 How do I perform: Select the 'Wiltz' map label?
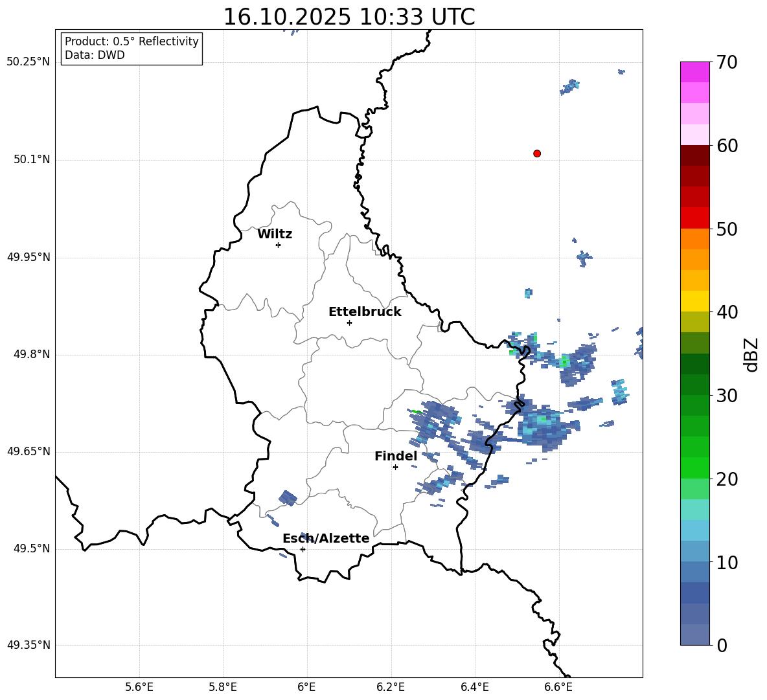pos(275,234)
